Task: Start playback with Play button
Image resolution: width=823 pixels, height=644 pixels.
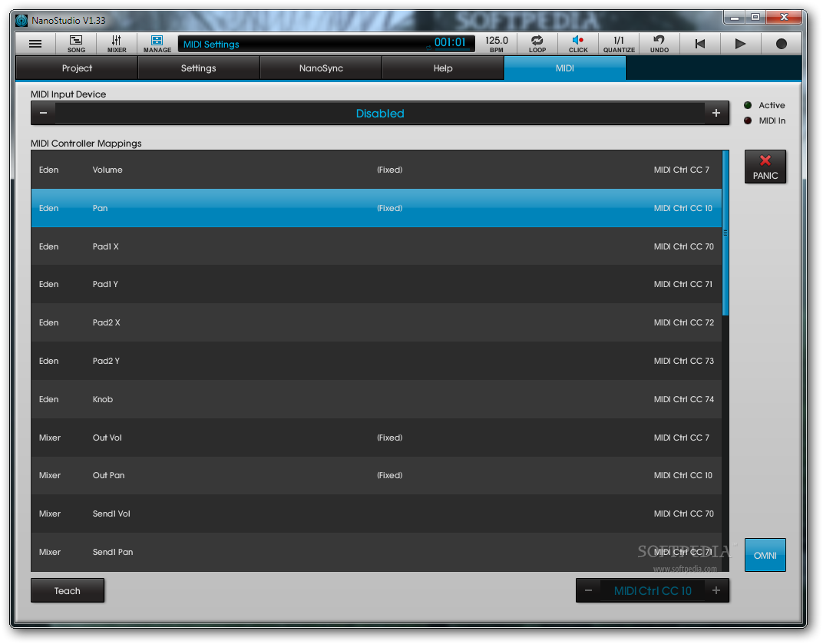Action: (x=740, y=44)
